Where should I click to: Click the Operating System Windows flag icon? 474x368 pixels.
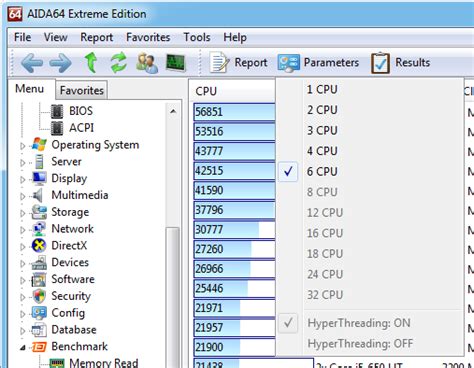39,145
